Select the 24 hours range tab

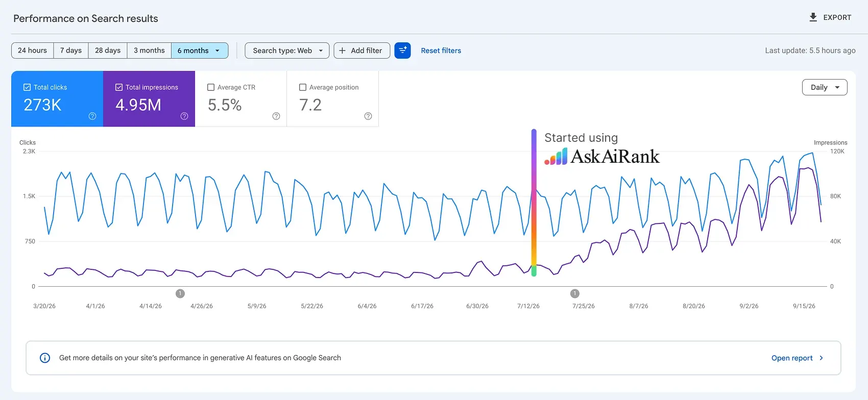point(32,51)
